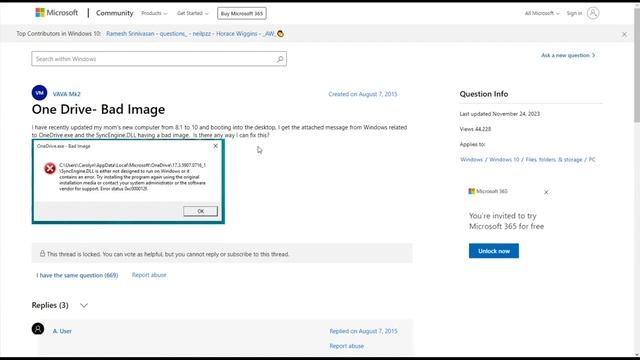Open the Windows category link
Viewport: 640px width, 360px height.
(x=471, y=160)
